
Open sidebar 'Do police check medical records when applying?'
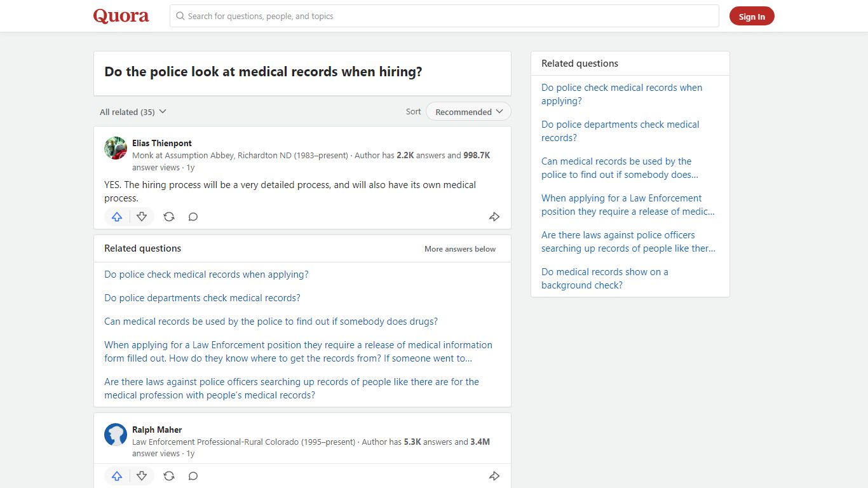pyautogui.click(x=622, y=94)
